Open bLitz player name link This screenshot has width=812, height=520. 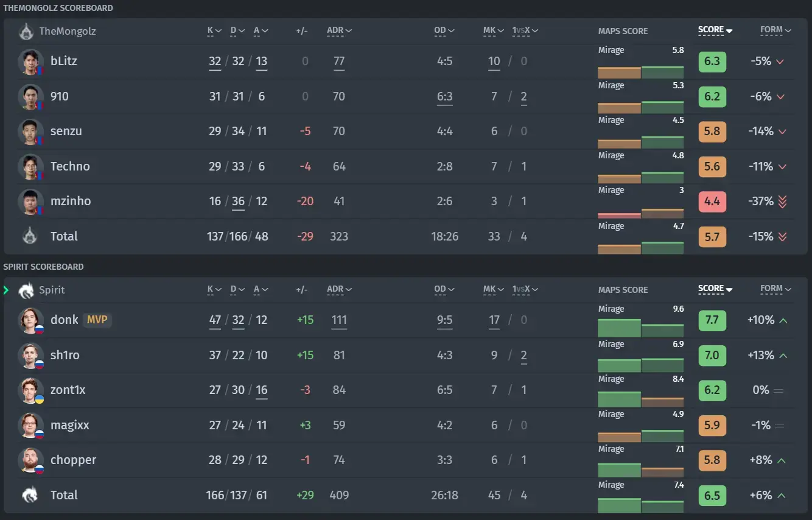point(64,61)
